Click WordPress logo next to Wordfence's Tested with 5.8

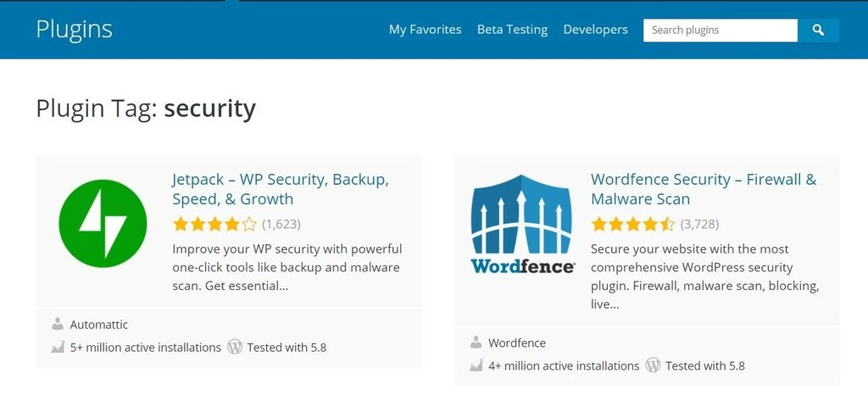(653, 365)
